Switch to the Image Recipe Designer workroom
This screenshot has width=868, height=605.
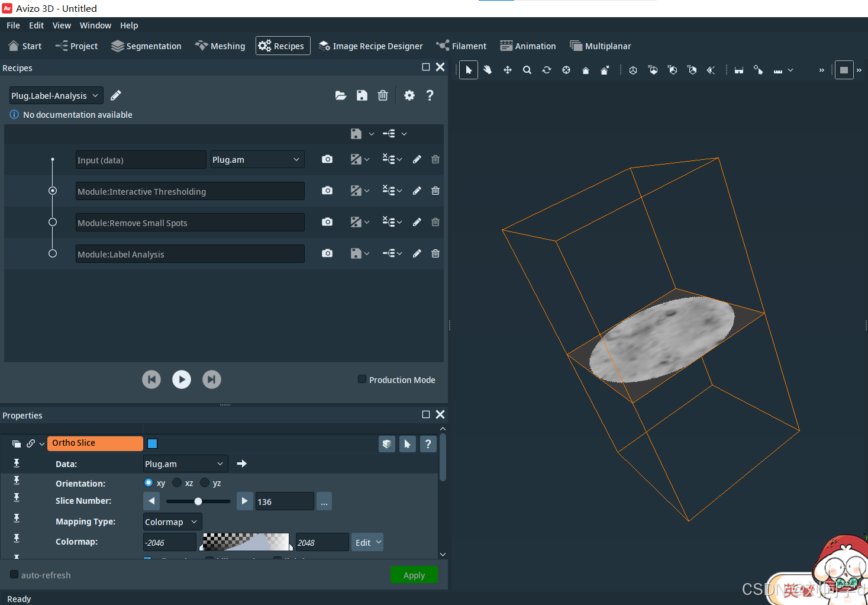pyautogui.click(x=371, y=46)
